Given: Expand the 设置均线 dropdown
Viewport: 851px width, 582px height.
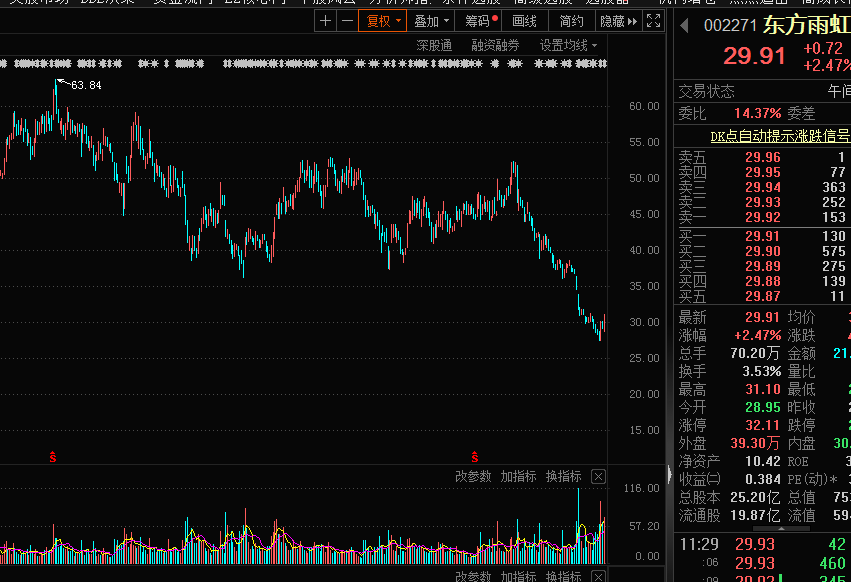Looking at the screenshot, I should click(x=569, y=45).
